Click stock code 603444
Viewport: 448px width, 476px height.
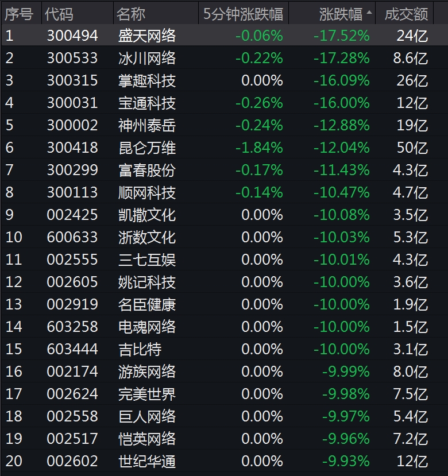[x=72, y=349]
